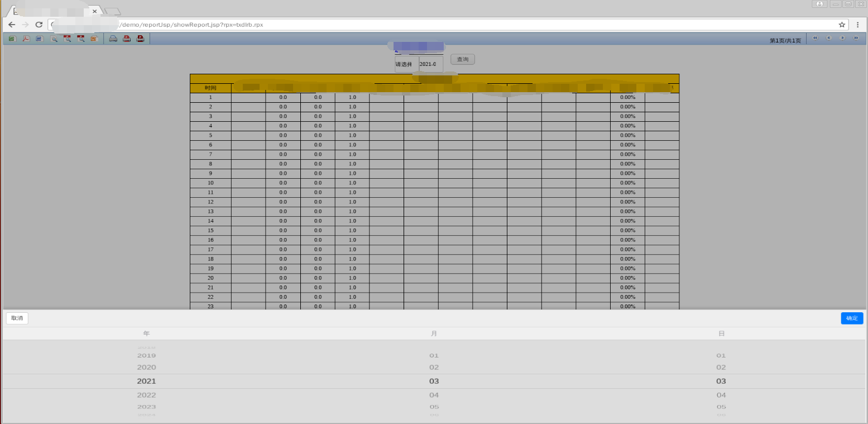
Task: Pick year 2019 in the date picker
Action: point(146,356)
